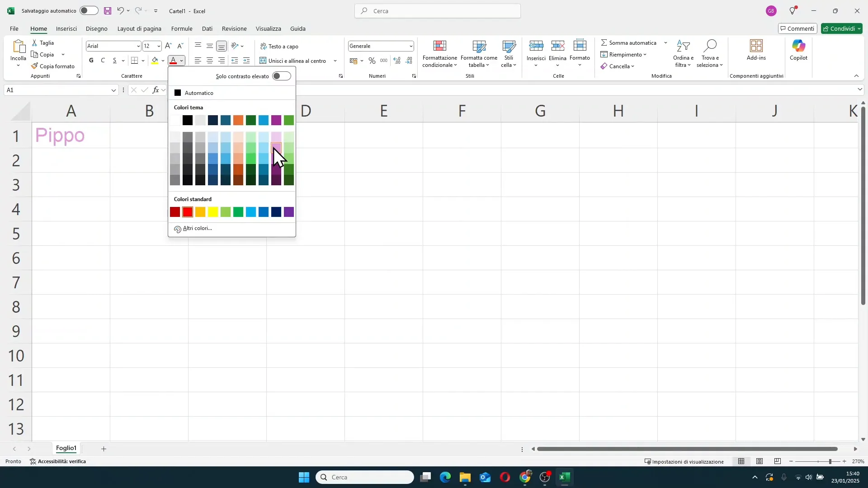Center text horizontally

point(210,61)
